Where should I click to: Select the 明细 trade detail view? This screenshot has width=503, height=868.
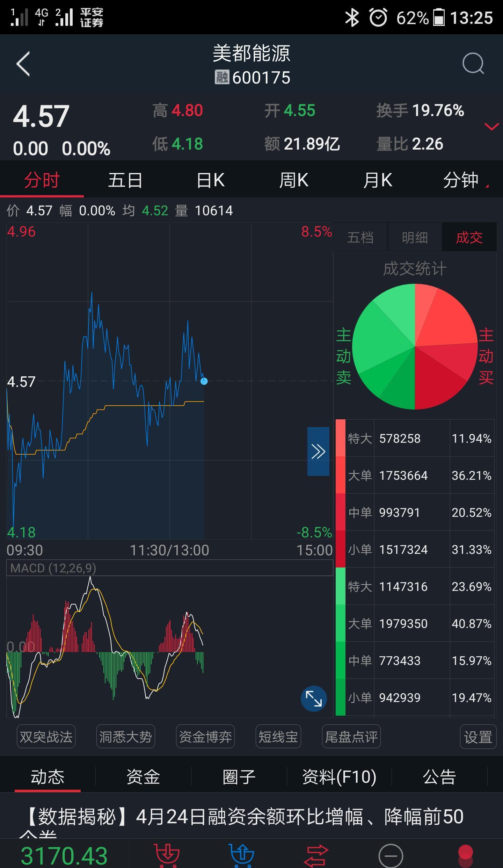pyautogui.click(x=415, y=238)
